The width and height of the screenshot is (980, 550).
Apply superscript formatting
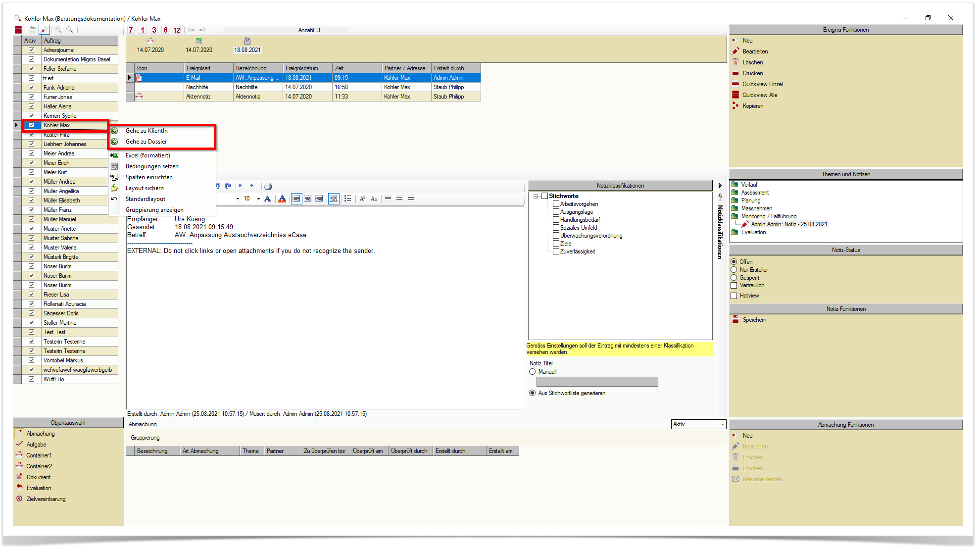(362, 199)
